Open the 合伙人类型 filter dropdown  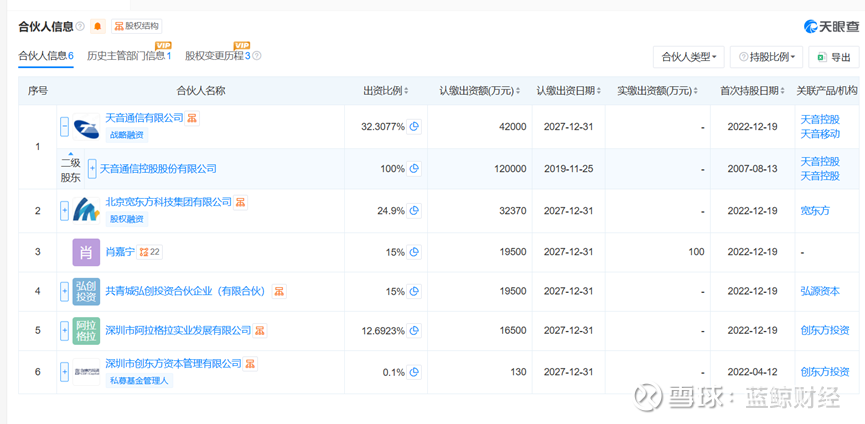pyautogui.click(x=689, y=57)
